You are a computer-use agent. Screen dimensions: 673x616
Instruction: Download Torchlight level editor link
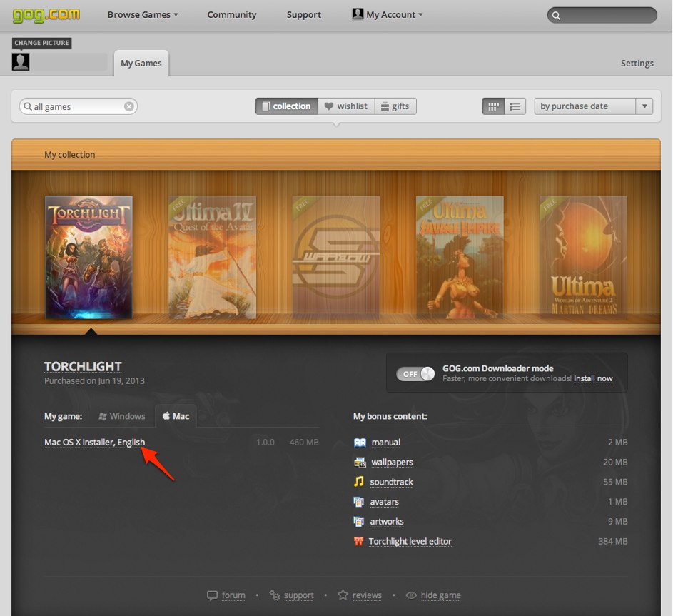(410, 542)
